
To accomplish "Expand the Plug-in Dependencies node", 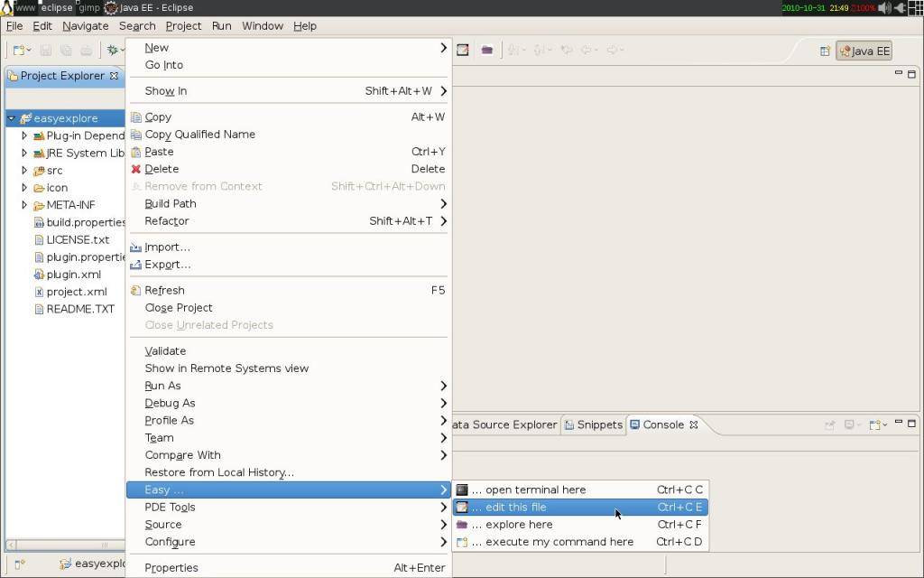I will pos(24,135).
